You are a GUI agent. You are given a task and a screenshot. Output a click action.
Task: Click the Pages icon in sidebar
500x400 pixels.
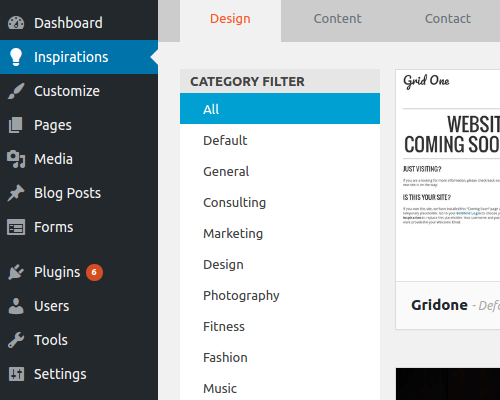point(16,125)
